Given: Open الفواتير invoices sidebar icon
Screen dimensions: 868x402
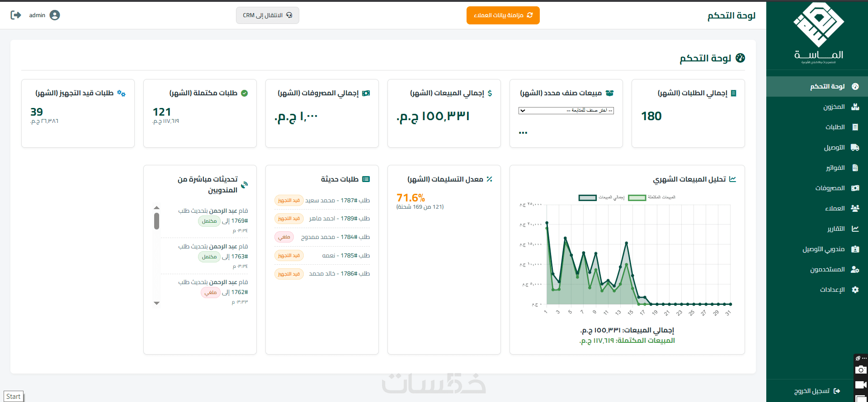Looking at the screenshot, I should tap(855, 168).
